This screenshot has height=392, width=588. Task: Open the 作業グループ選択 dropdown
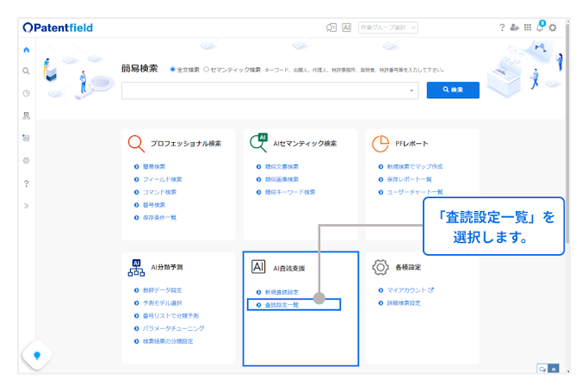point(388,28)
